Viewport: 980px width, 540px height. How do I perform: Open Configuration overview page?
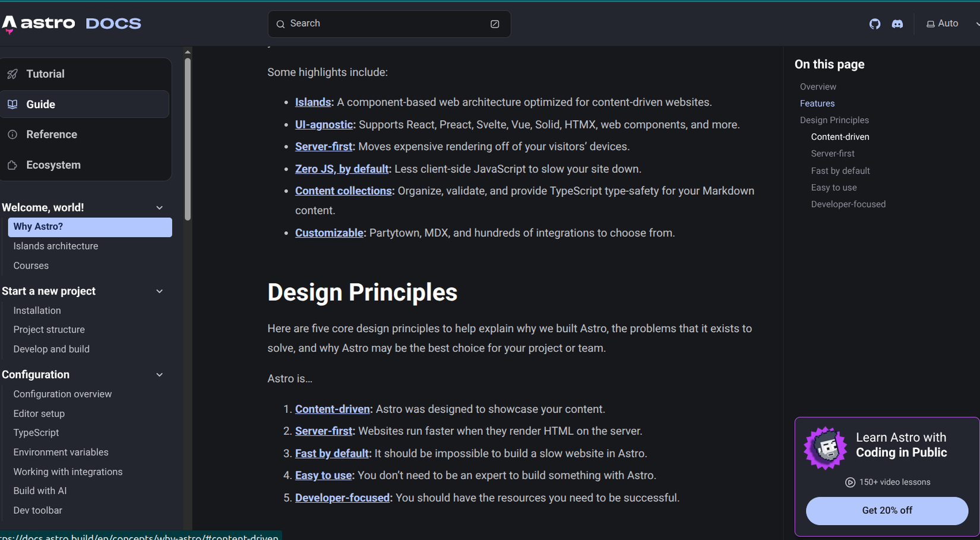[x=62, y=394]
